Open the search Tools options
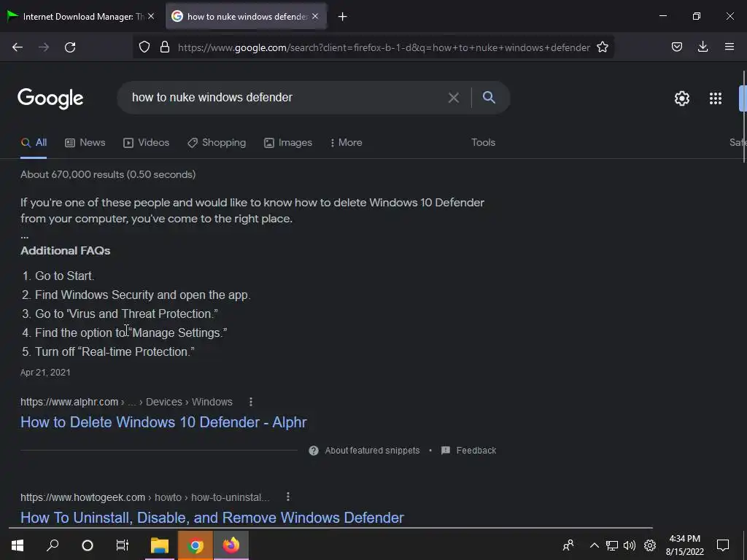 pyautogui.click(x=483, y=142)
